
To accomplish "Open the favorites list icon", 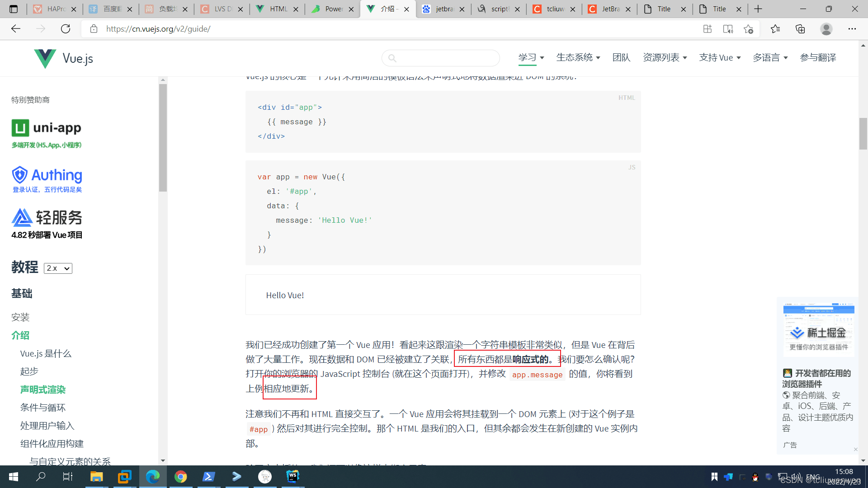I will click(775, 29).
